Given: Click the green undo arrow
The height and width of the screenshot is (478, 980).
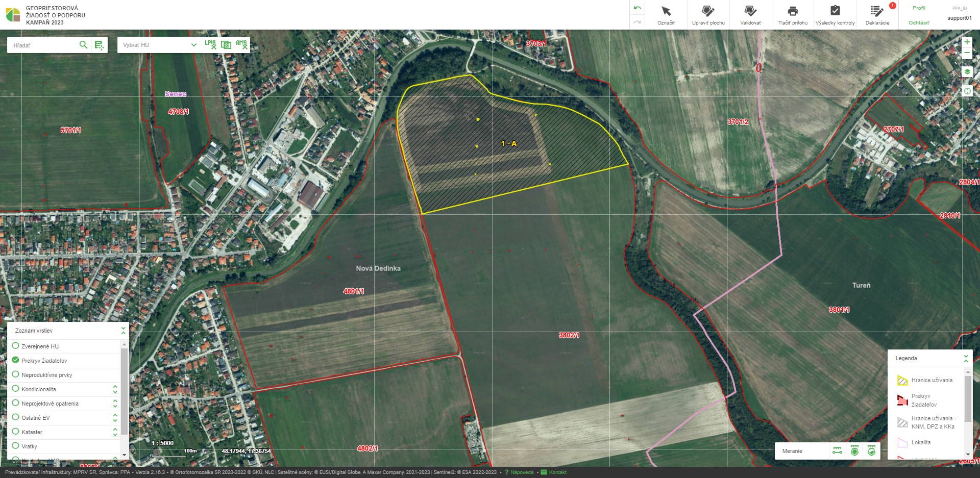Looking at the screenshot, I should coord(637,8).
